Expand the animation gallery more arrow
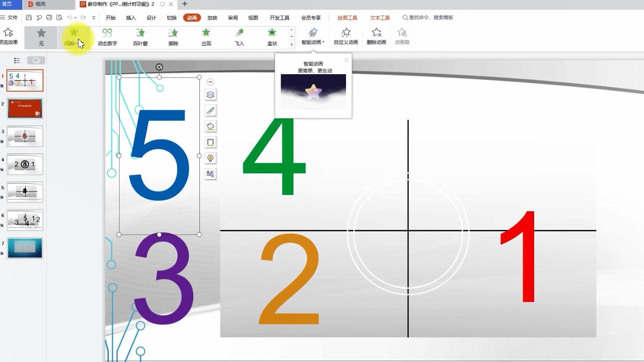This screenshot has height=362, width=644. 291,45
